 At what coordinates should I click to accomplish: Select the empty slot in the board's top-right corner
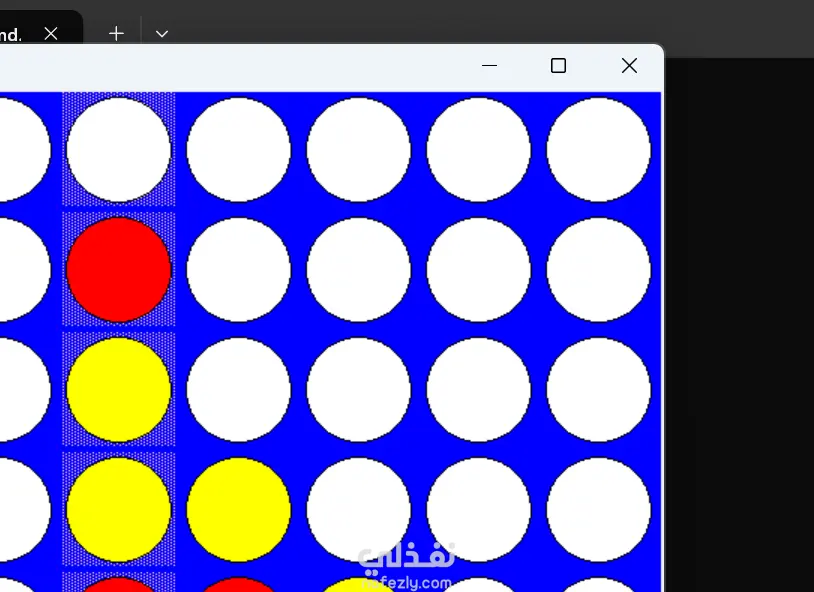pos(599,150)
